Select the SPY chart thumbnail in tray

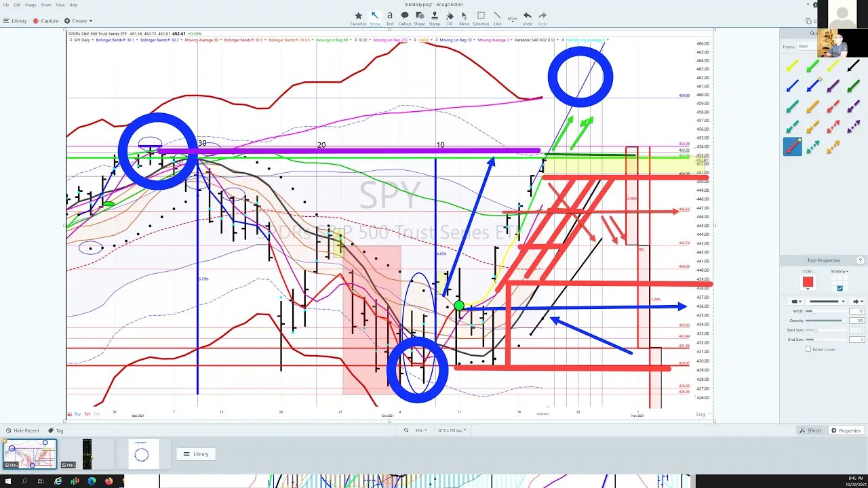pyautogui.click(x=30, y=453)
